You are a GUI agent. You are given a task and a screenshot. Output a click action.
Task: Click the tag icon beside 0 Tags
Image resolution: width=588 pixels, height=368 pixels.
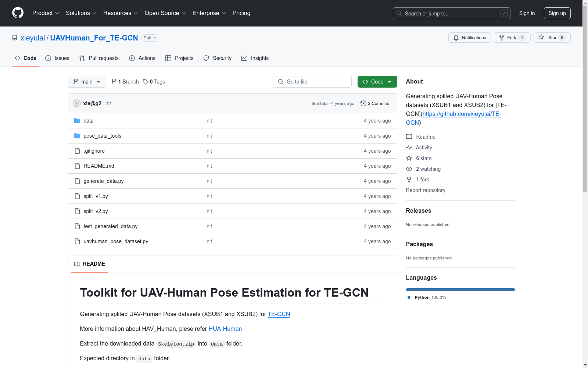point(146,82)
